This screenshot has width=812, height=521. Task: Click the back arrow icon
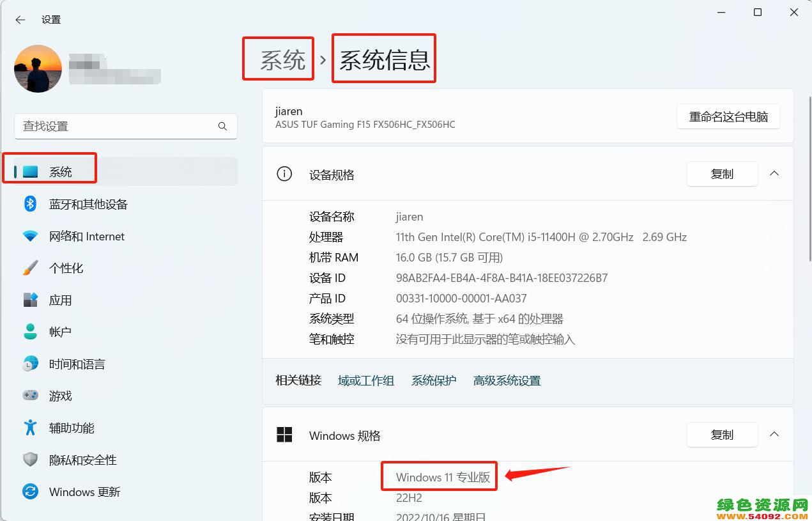20,20
